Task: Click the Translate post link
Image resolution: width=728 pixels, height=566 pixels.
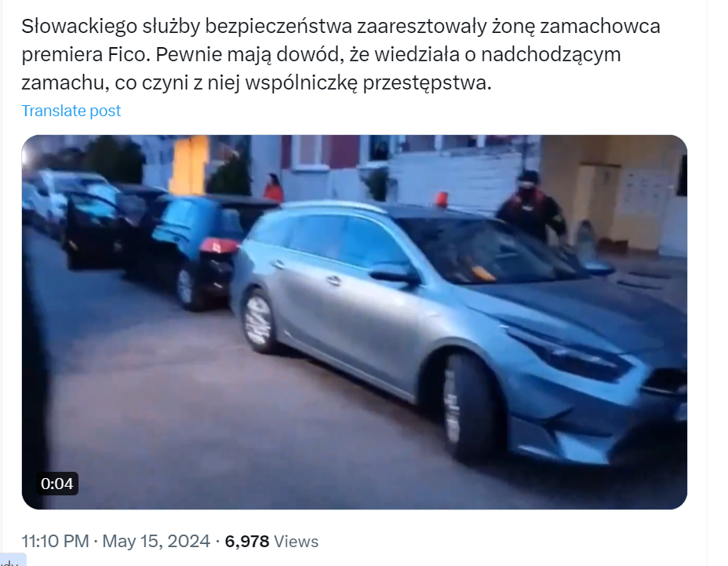Action: tap(71, 111)
